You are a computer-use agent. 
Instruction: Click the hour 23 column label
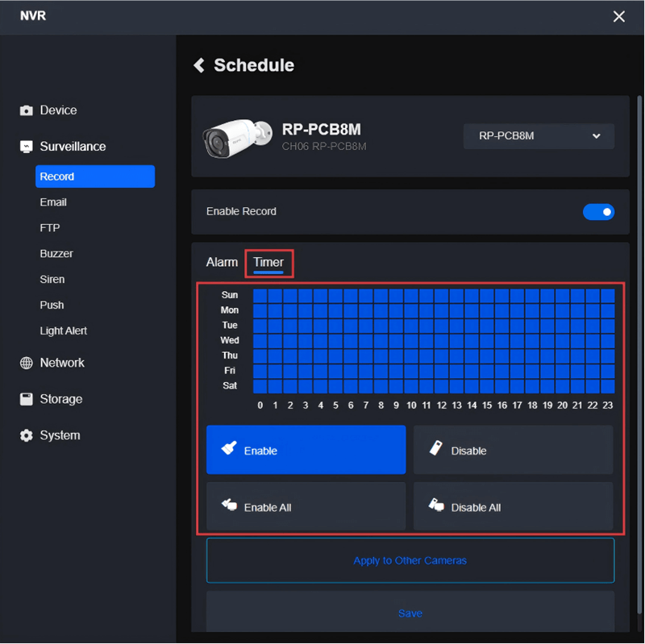(608, 405)
